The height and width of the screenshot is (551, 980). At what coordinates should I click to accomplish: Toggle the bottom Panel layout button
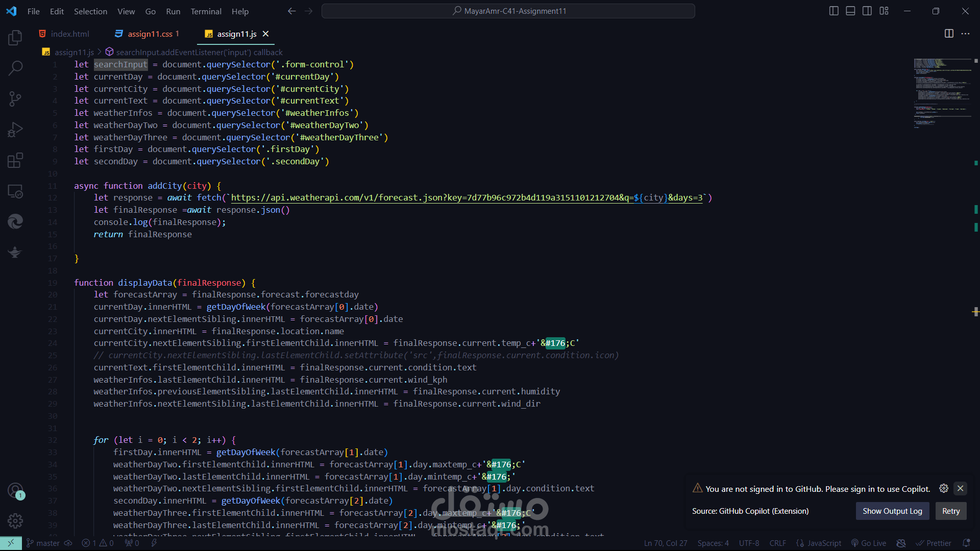(850, 11)
